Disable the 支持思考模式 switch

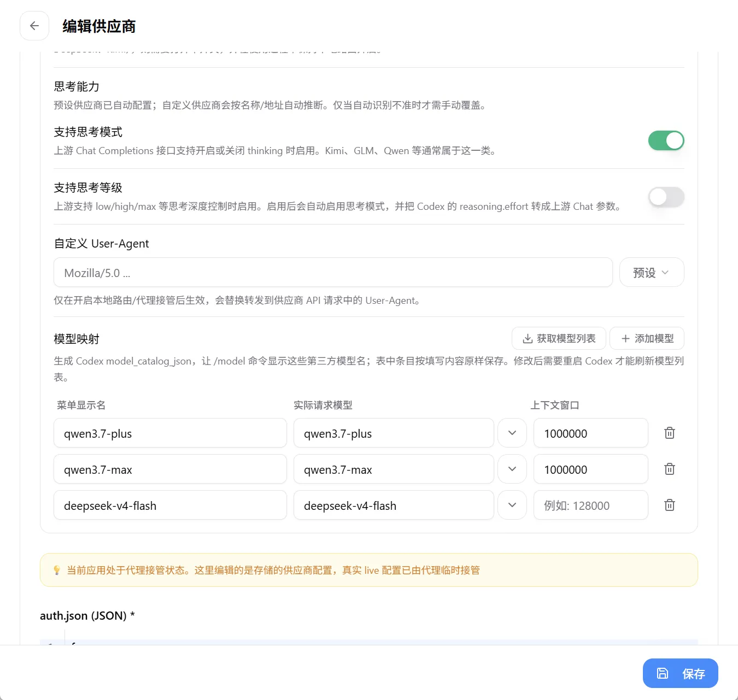click(666, 141)
